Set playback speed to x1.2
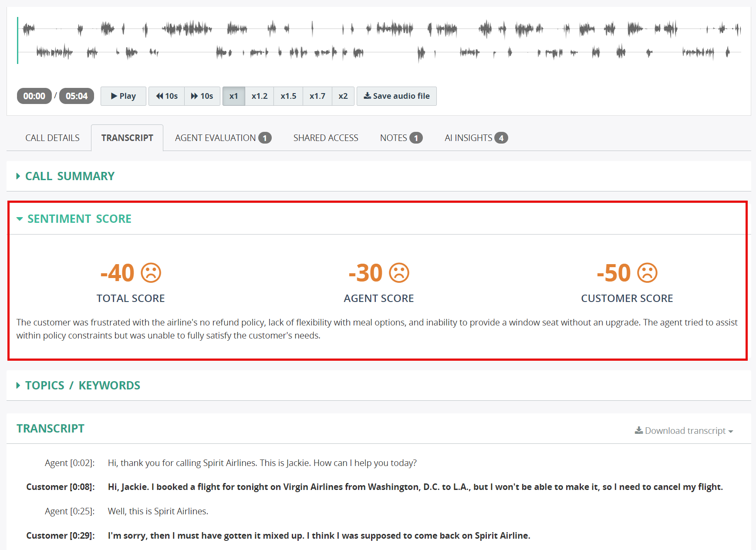Viewport: 756px width, 550px height. (x=260, y=96)
